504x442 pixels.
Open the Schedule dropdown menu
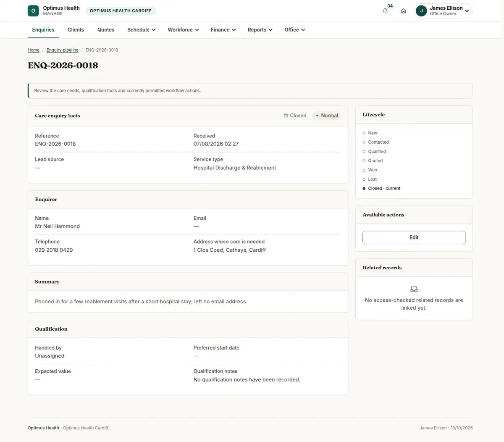[142, 30]
